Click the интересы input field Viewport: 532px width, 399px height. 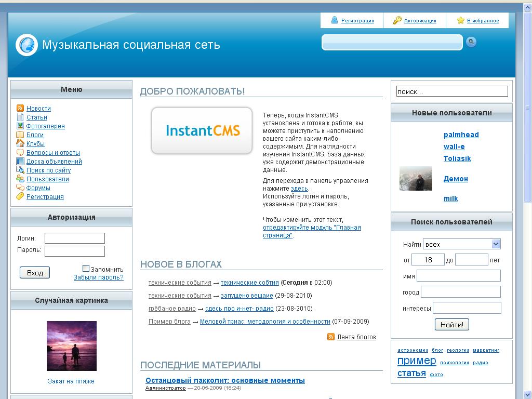coord(467,308)
